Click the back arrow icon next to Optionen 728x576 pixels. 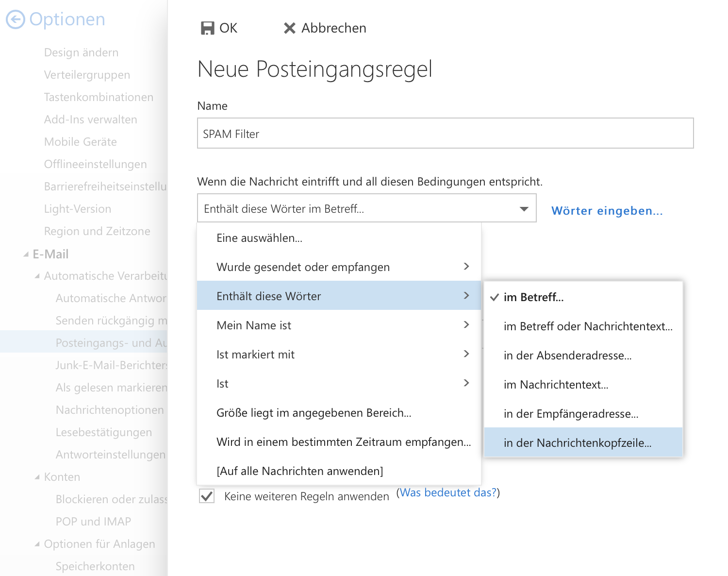click(x=15, y=19)
